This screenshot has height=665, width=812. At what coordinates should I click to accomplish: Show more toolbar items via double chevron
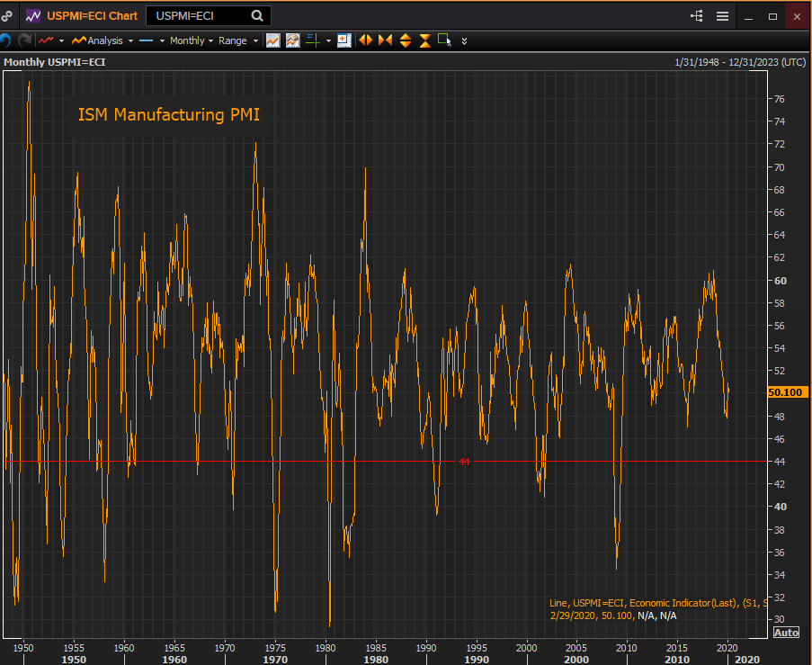point(464,40)
